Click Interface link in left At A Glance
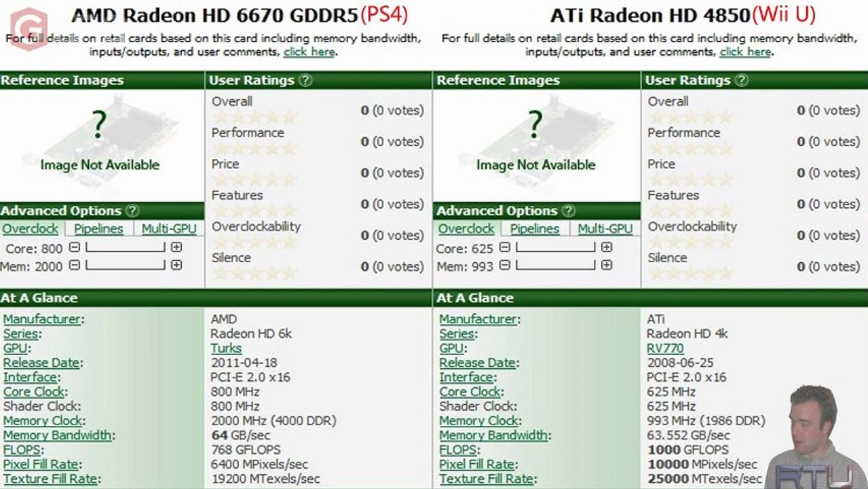 30,377
